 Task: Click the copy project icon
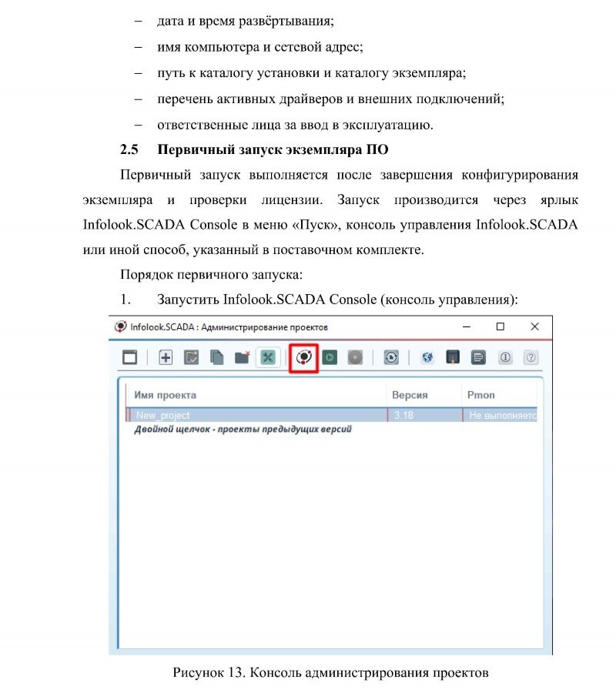click(x=216, y=357)
